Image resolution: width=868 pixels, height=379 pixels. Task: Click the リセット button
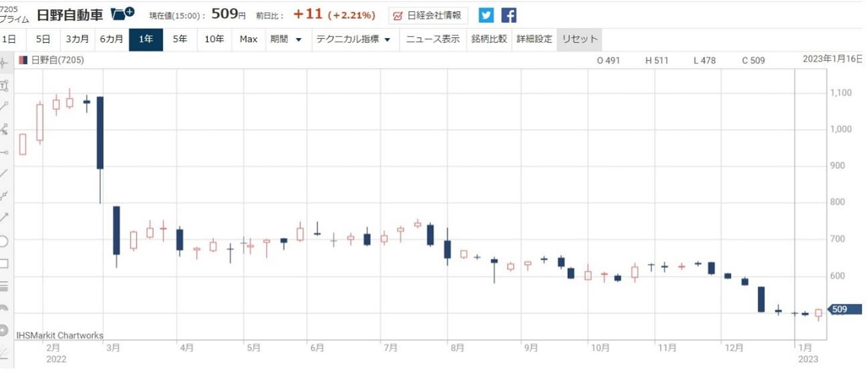tap(579, 39)
